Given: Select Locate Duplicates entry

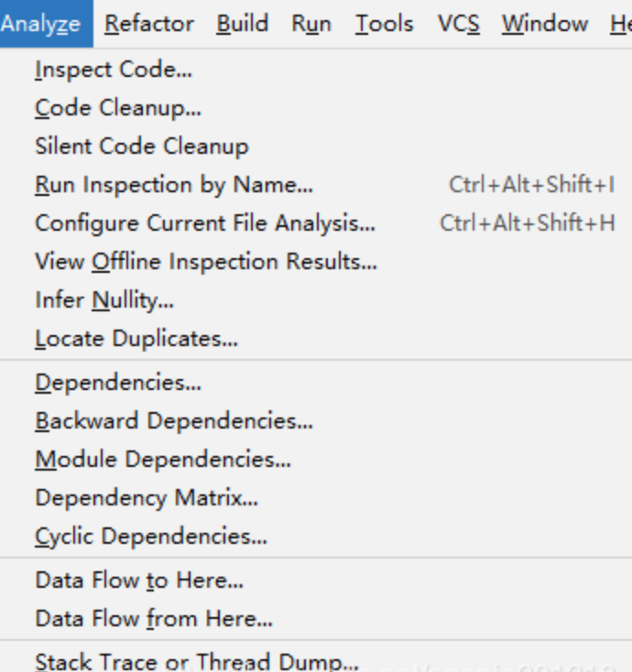Looking at the screenshot, I should (136, 339).
